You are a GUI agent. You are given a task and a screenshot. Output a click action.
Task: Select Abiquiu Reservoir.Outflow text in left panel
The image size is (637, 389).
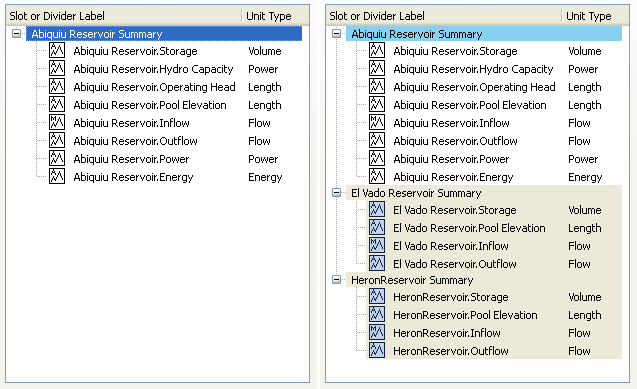click(x=135, y=141)
